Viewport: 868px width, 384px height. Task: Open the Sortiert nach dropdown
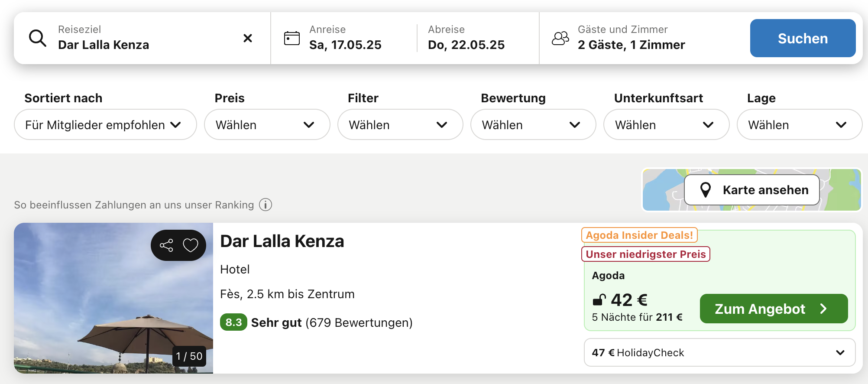[105, 125]
